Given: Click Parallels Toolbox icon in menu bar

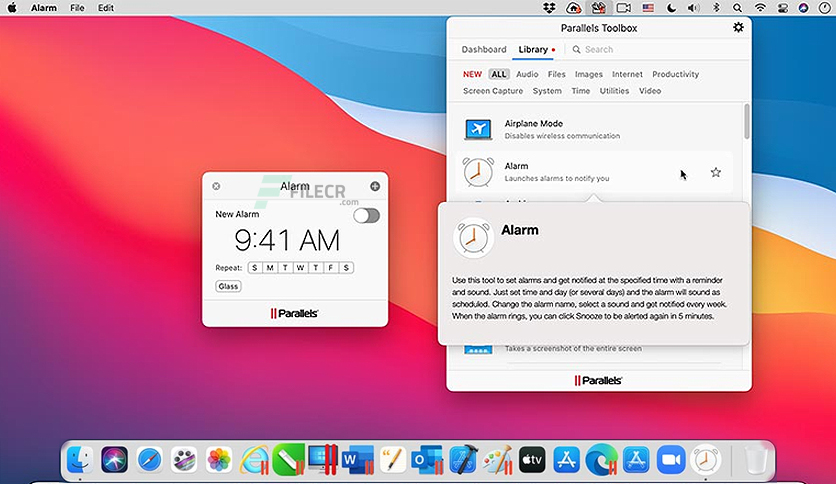Looking at the screenshot, I should coord(598,7).
